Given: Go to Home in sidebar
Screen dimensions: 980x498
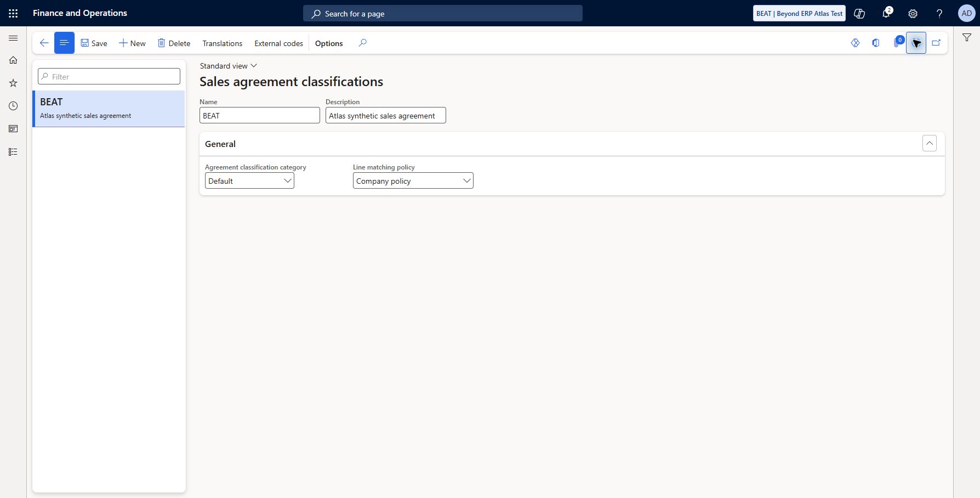Looking at the screenshot, I should (13, 60).
